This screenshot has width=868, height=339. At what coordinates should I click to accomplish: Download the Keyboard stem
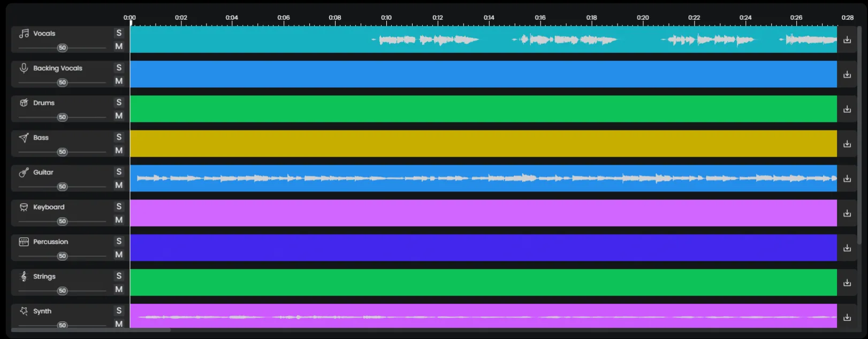click(847, 213)
